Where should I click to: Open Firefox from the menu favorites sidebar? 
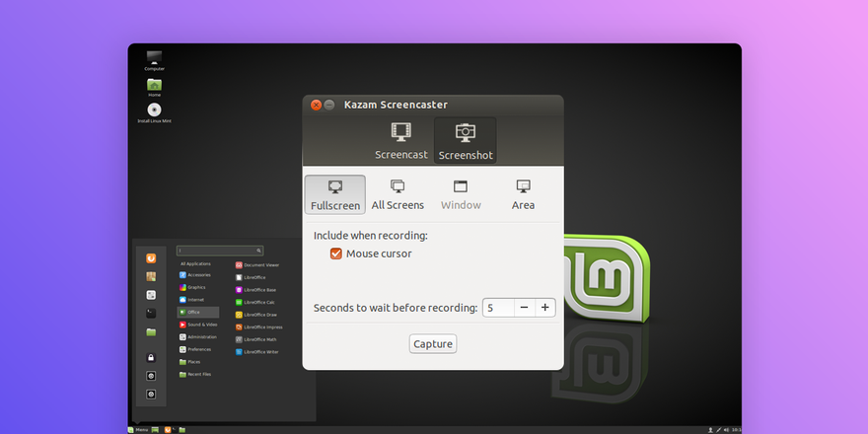151,258
